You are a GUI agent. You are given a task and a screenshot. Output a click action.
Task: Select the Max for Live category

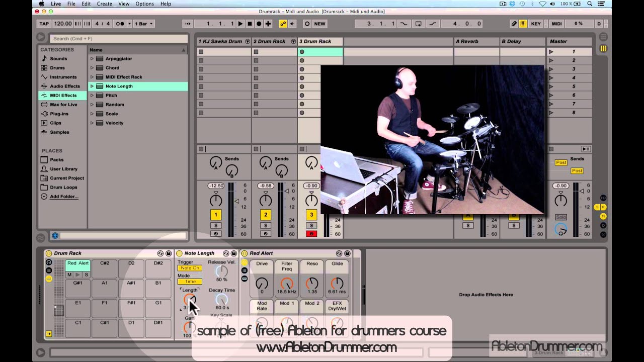(x=63, y=105)
